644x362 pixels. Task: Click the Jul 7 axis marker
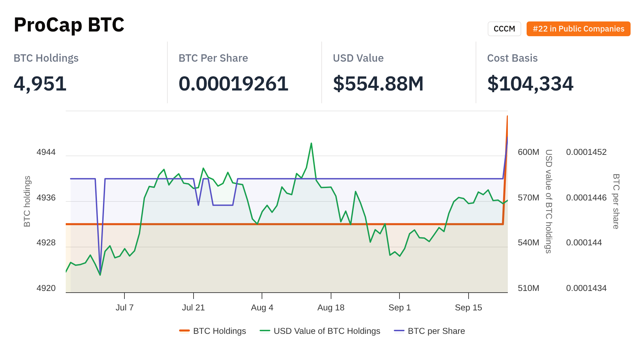point(124,307)
